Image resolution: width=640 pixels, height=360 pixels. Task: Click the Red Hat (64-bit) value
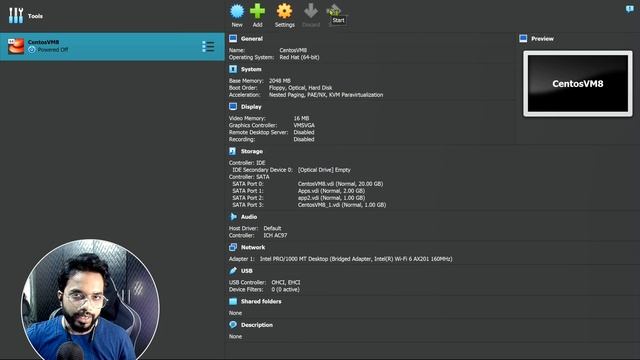300,58
